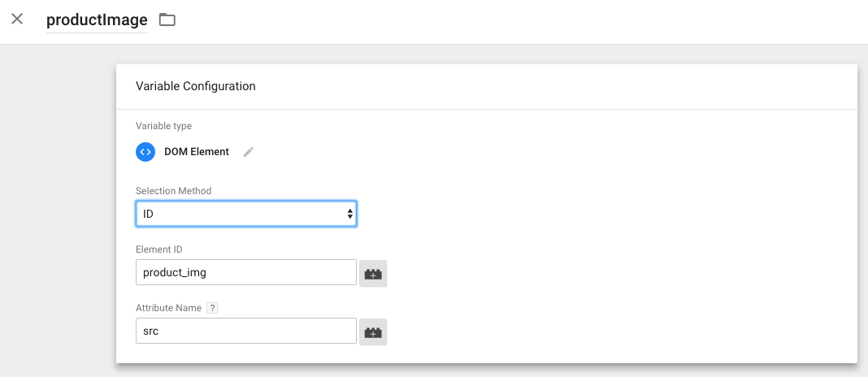Screen dimensions: 868x377
Task: Click the Attribute Name label text
Action: coord(168,308)
